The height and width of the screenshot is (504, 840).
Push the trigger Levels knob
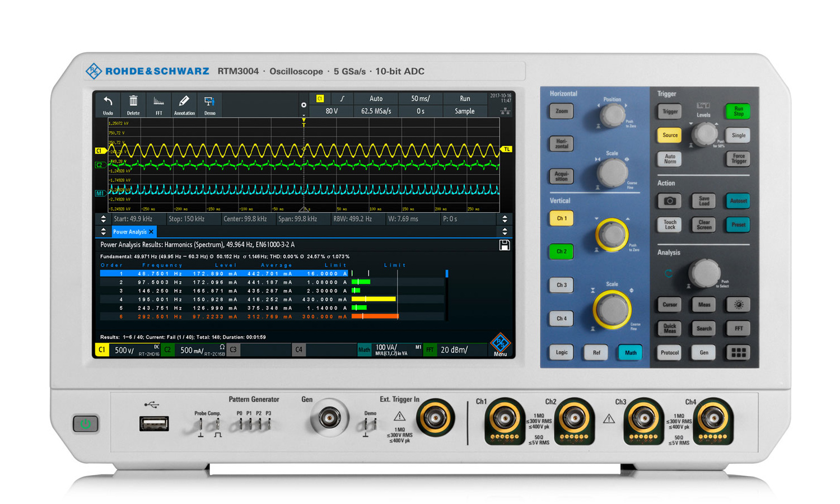click(x=704, y=134)
